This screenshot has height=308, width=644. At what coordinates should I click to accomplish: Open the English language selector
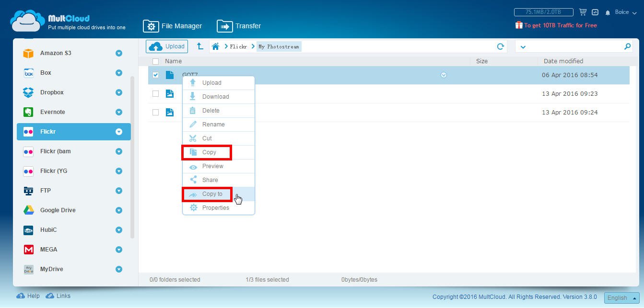pos(621,297)
